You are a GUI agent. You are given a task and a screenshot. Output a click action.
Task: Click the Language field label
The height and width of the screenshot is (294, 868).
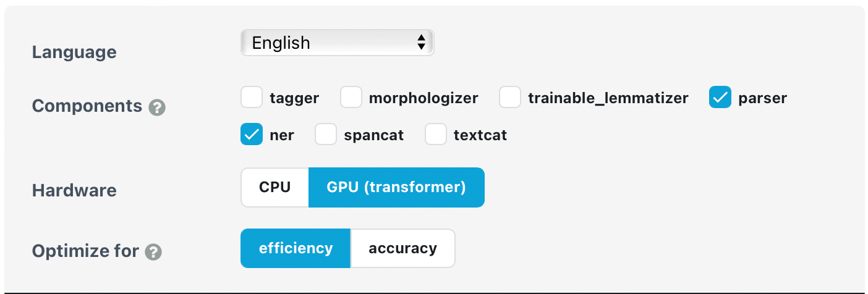tap(74, 52)
